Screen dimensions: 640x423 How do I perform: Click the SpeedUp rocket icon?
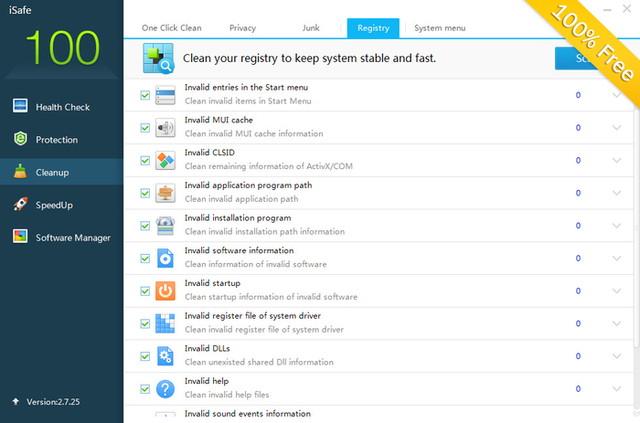pos(20,204)
